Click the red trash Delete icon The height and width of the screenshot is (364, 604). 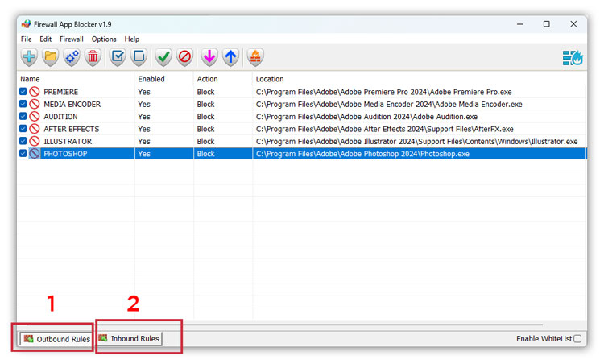coord(93,57)
